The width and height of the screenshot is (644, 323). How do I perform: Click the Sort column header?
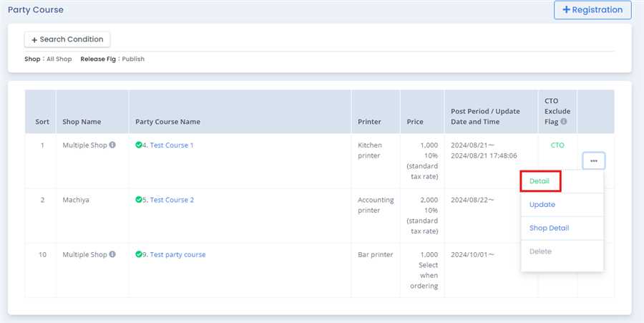pyautogui.click(x=42, y=122)
